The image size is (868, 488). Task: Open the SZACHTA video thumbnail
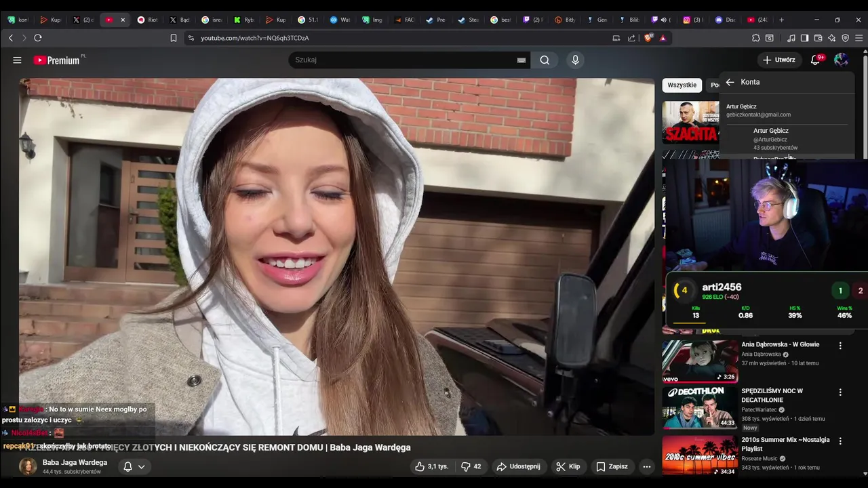coord(690,122)
